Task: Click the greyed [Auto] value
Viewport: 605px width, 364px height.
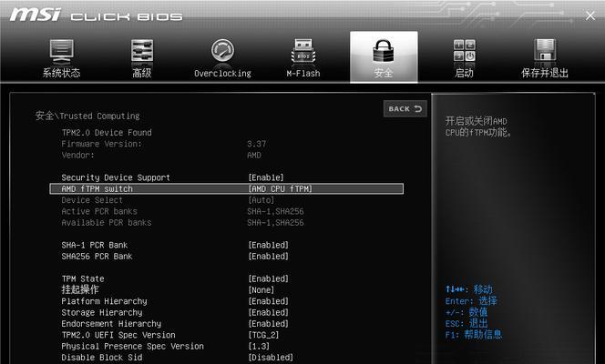Action: 261,200
